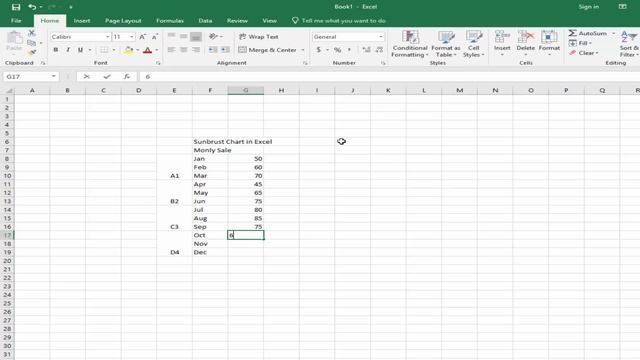This screenshot has height=360, width=640.
Task: Toggle Middle Align for the cell
Action: (x=184, y=37)
